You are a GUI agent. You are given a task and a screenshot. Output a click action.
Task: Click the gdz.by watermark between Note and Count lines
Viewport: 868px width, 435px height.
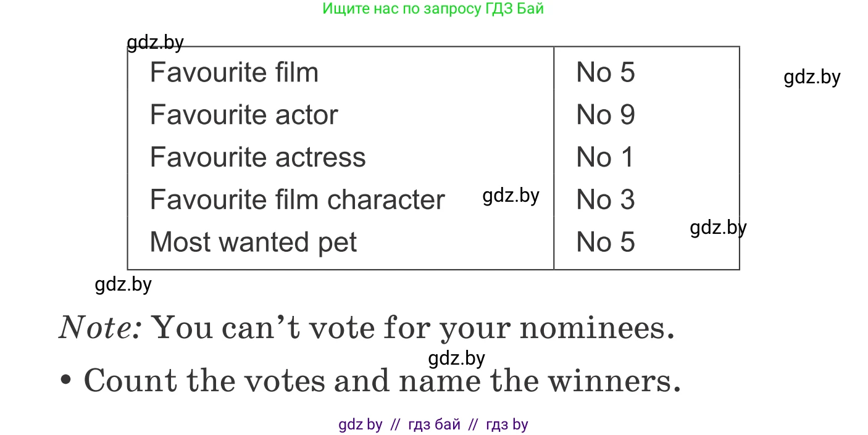coord(456,358)
